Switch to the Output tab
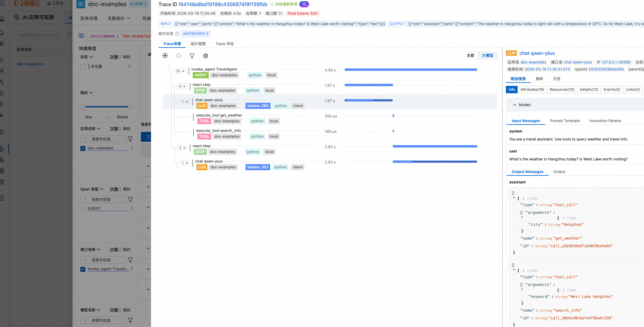Viewport: 644px width, 327px height. 559,172
